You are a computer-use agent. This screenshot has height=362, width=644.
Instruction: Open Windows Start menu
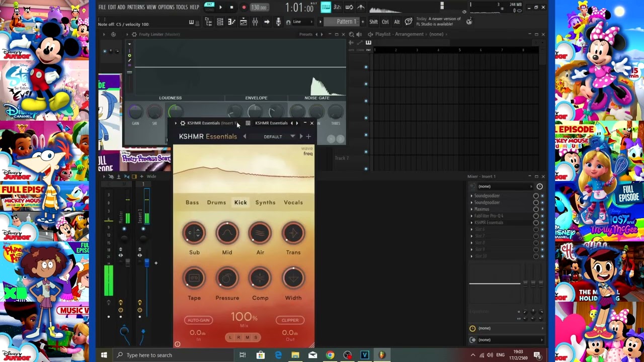click(x=104, y=355)
